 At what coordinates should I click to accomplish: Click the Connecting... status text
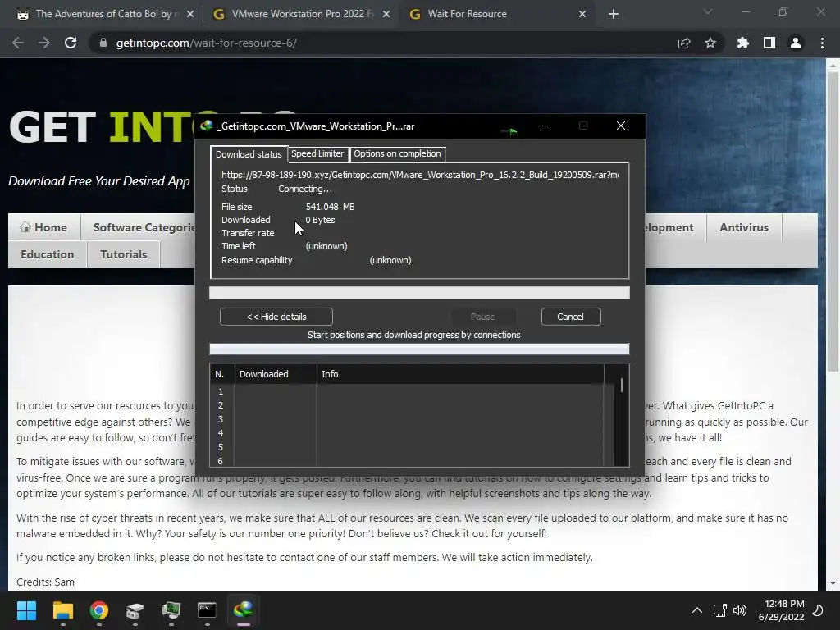tap(305, 189)
